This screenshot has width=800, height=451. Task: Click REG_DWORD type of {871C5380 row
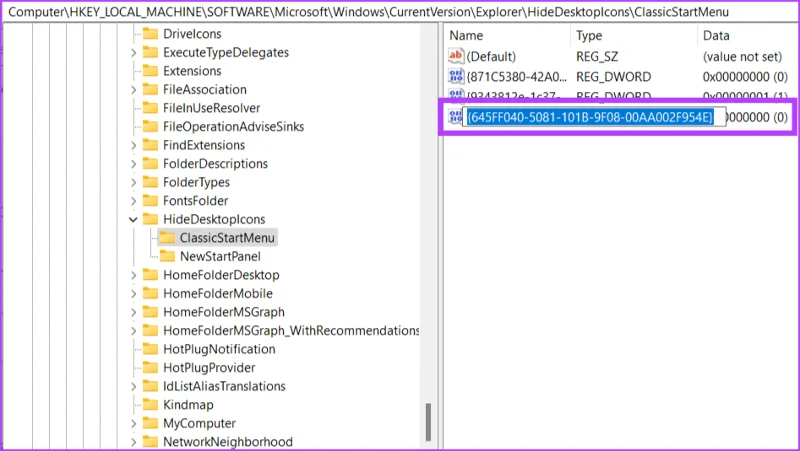tap(613, 77)
